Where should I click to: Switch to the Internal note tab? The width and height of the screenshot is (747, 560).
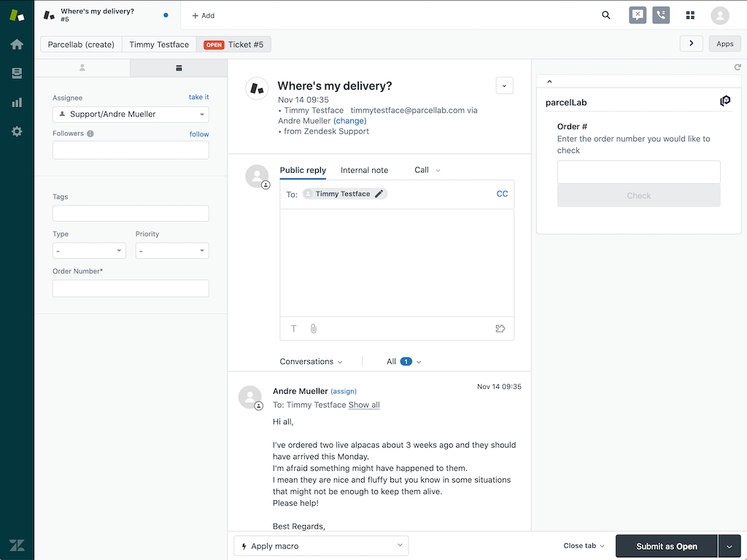point(364,171)
